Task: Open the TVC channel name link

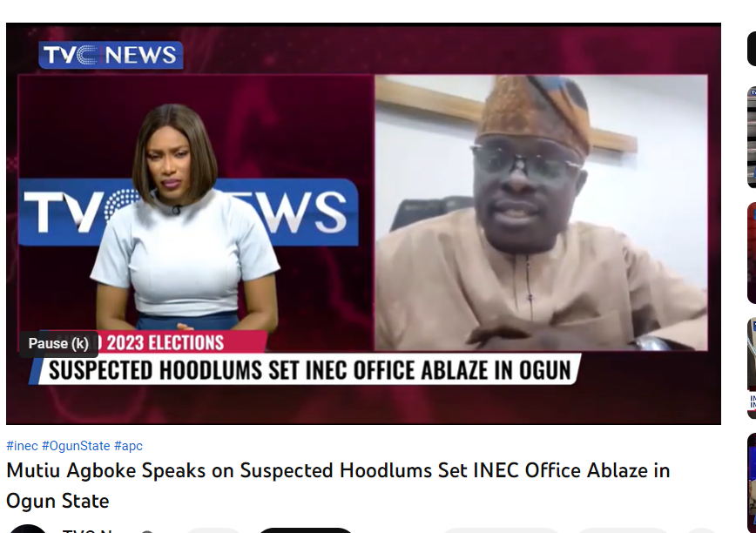Action: coord(88,530)
